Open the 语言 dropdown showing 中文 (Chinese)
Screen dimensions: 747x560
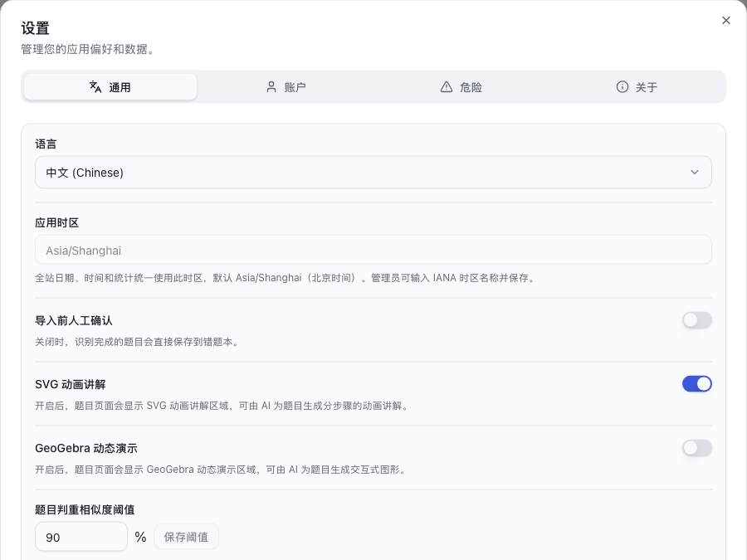pos(373,173)
